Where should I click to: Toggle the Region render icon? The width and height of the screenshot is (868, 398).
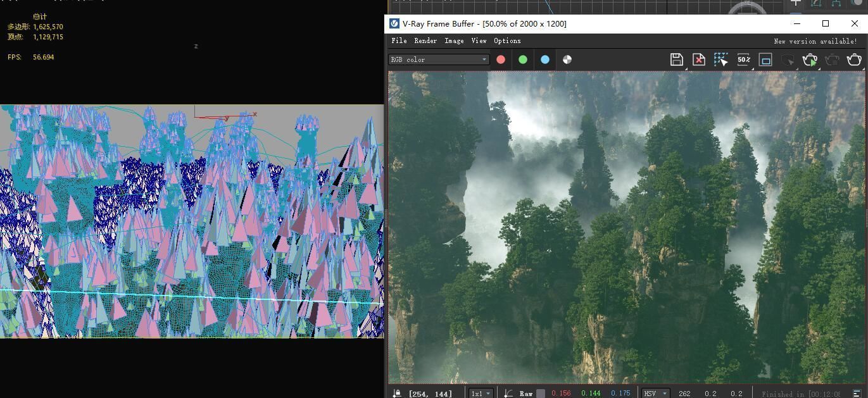tap(765, 59)
